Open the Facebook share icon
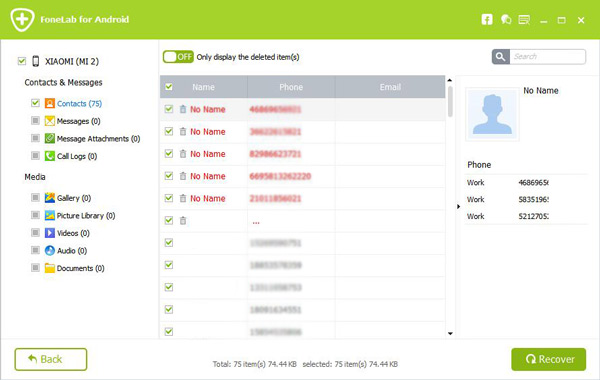 [487, 20]
